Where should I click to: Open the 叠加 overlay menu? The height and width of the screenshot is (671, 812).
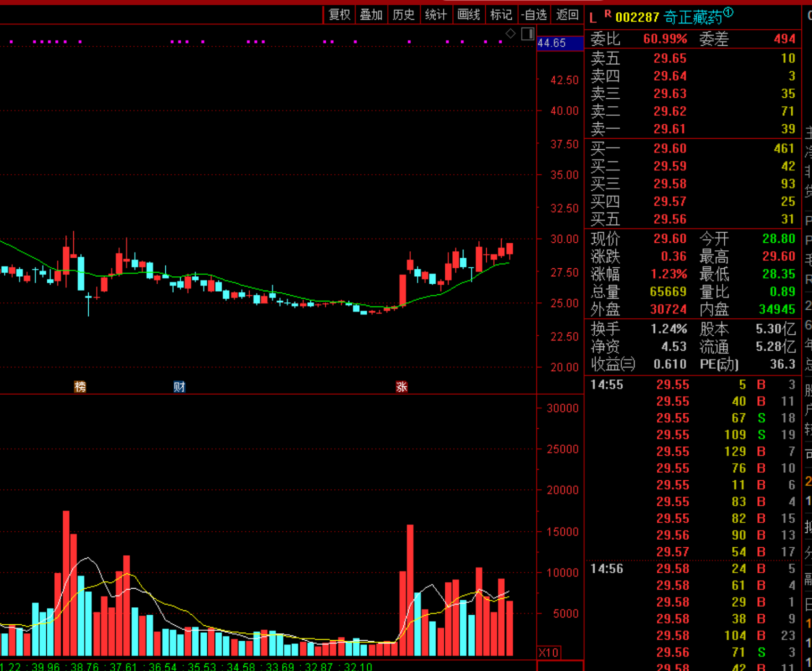pyautogui.click(x=371, y=15)
